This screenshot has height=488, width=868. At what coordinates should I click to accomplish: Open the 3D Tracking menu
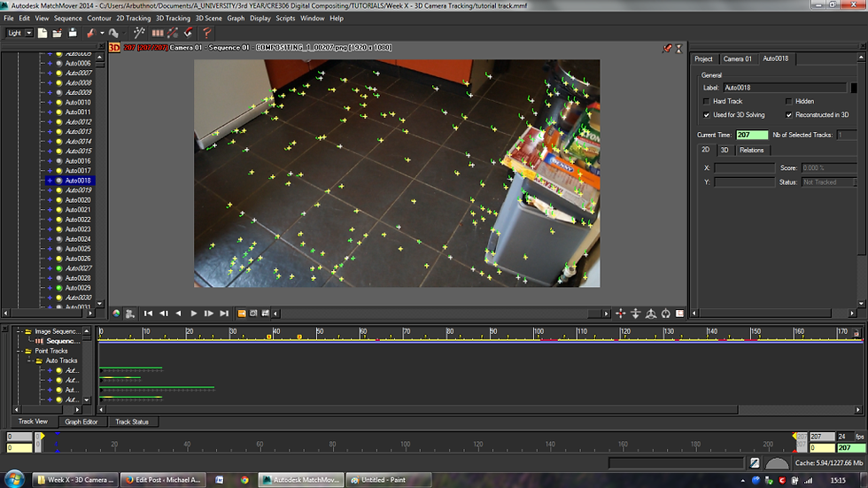(173, 19)
